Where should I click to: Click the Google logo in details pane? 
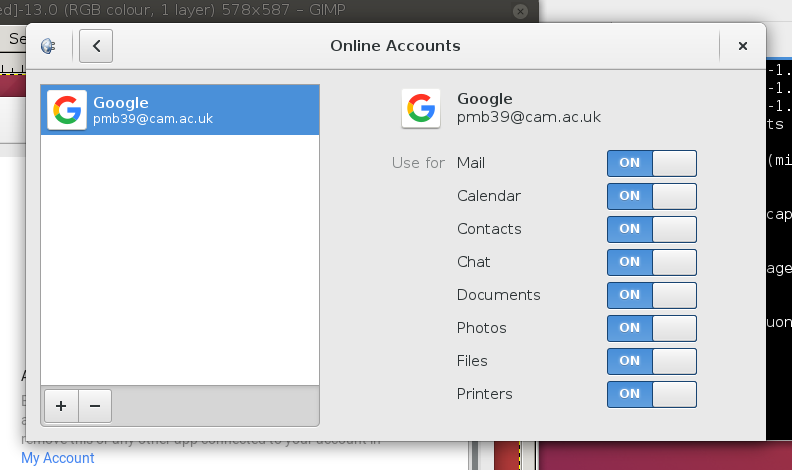coord(421,108)
